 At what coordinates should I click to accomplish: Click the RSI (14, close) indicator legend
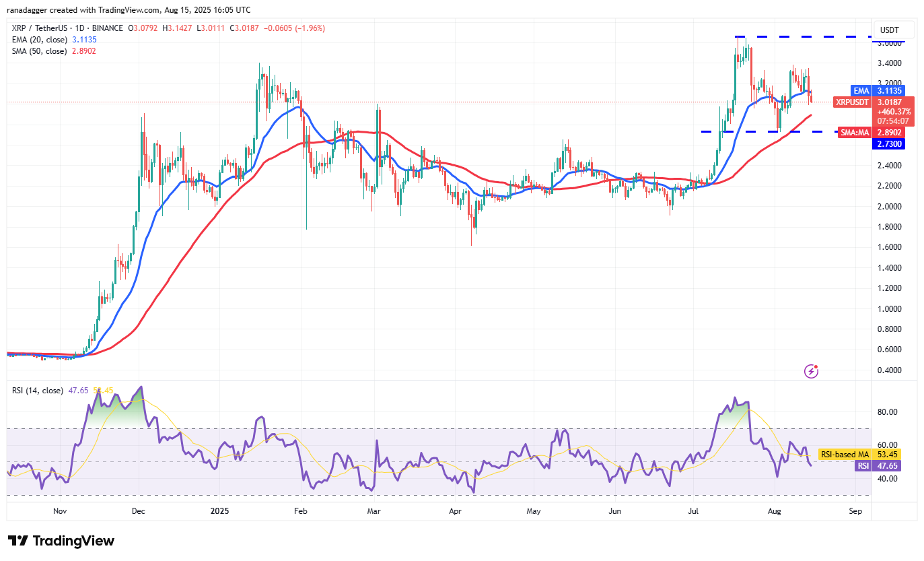38,391
